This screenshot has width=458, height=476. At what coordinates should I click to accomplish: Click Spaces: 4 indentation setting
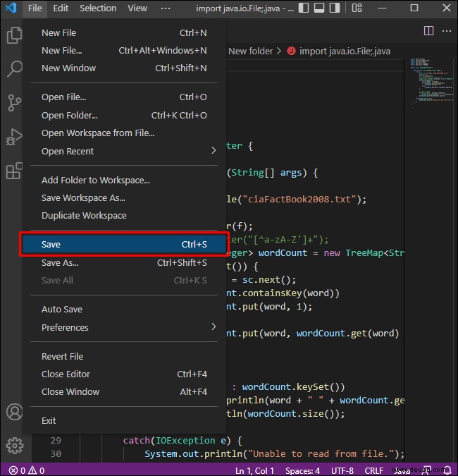[302, 470]
